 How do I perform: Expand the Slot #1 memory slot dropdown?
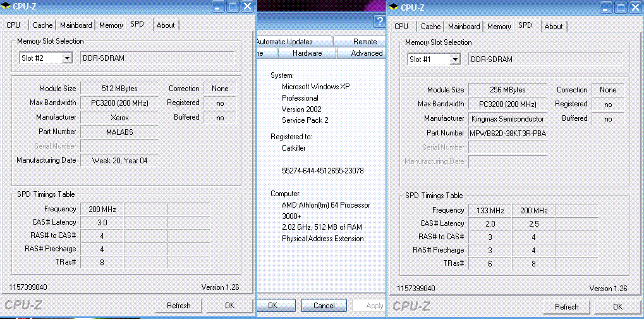click(x=455, y=59)
